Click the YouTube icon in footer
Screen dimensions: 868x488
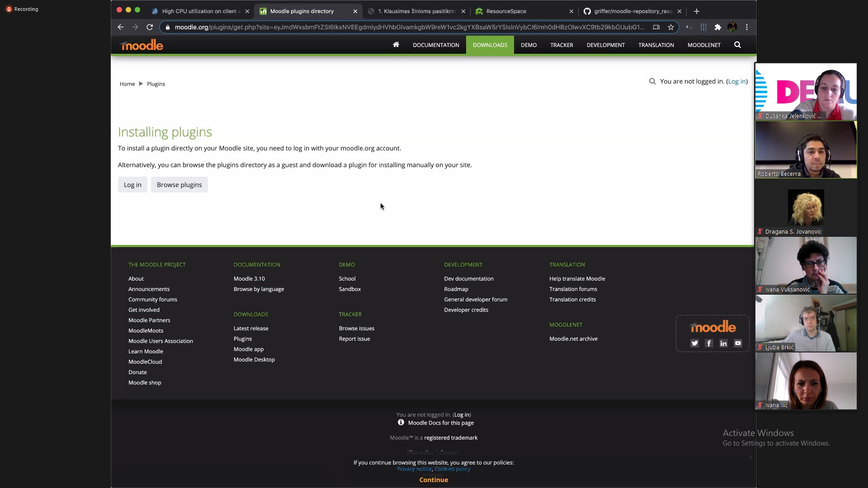[738, 343]
